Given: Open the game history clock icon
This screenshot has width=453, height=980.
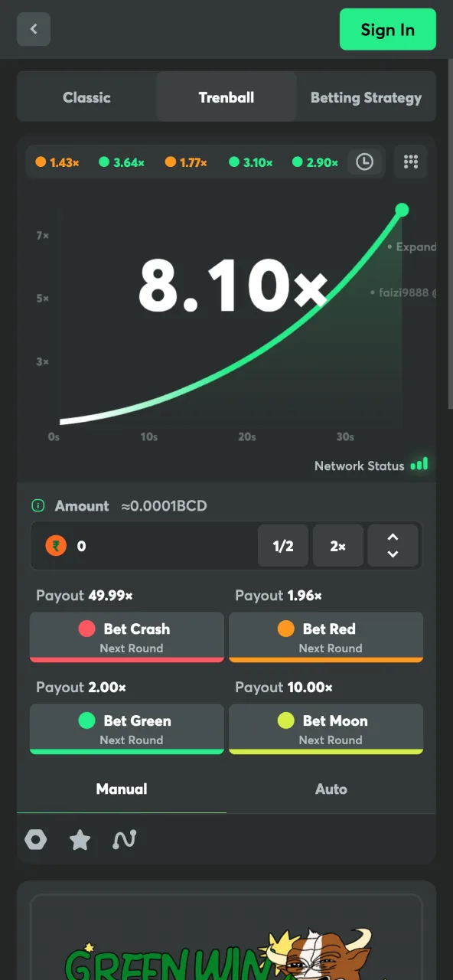Looking at the screenshot, I should click(x=365, y=162).
